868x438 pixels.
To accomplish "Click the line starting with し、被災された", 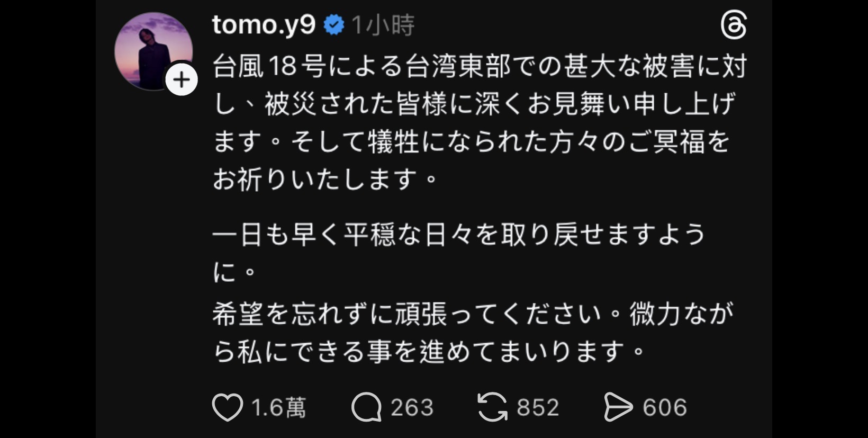I will click(x=474, y=104).
